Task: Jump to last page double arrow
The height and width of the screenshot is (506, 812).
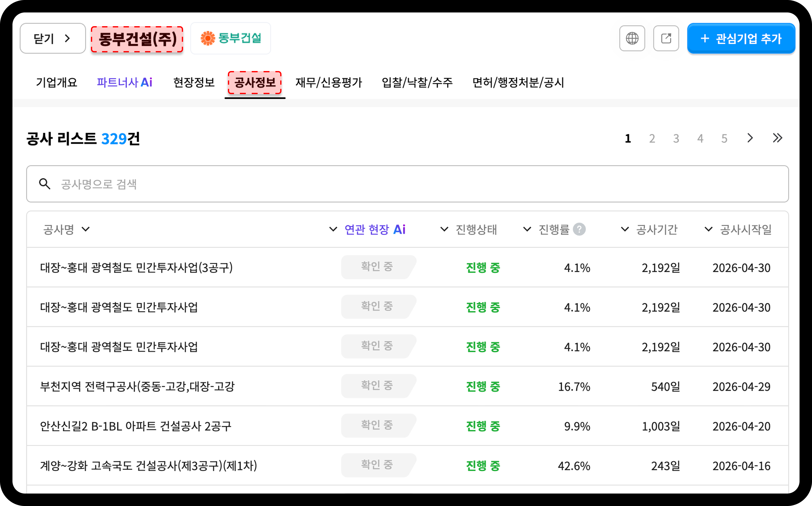Action: coord(777,138)
